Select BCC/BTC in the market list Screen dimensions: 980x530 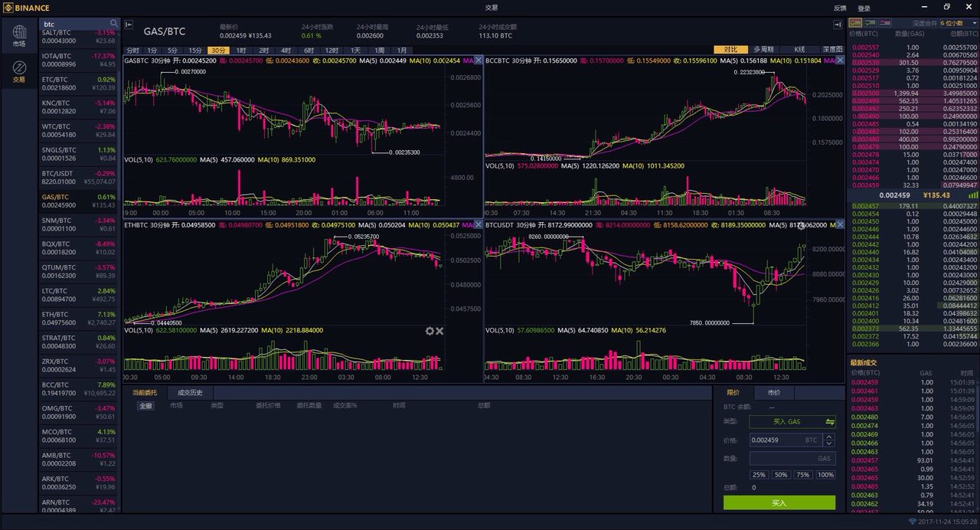point(79,389)
